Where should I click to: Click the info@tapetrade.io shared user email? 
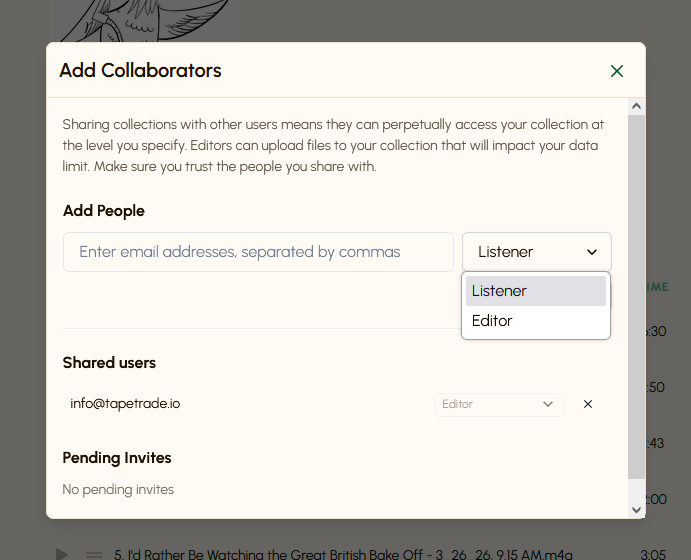[x=125, y=404]
